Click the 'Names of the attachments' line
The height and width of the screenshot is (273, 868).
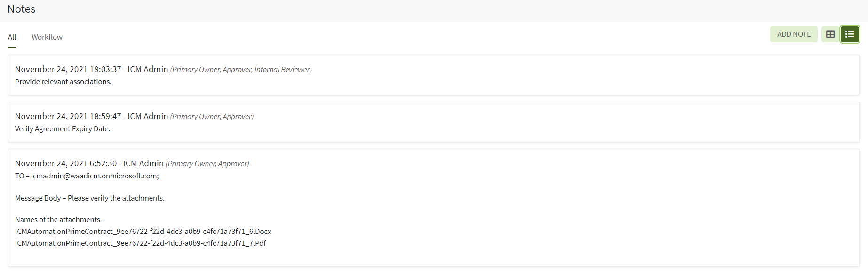point(60,220)
